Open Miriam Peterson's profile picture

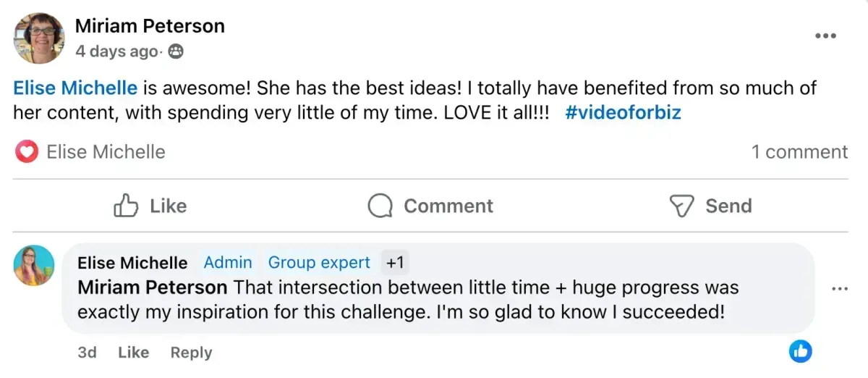click(x=39, y=38)
